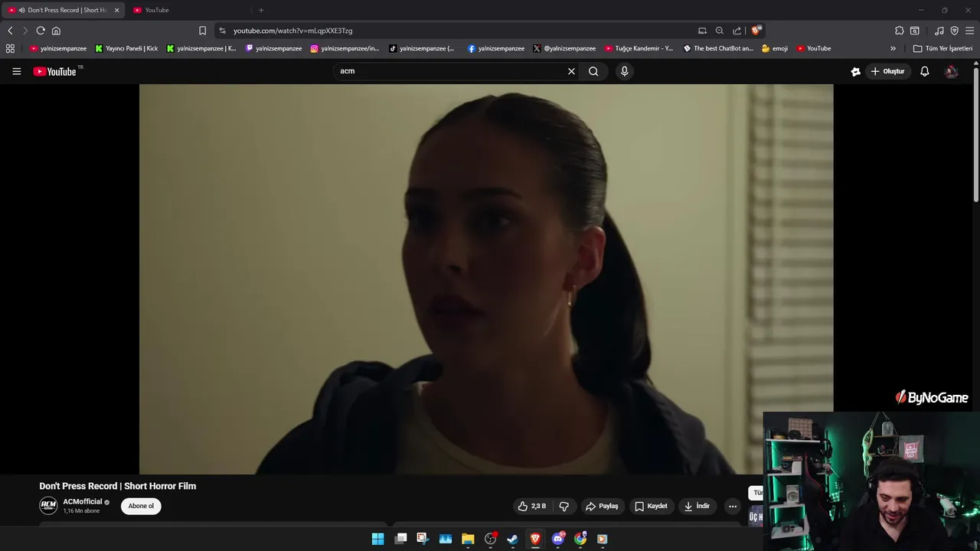Open the Brave main menu
Viewport: 980px width, 551px height.
pyautogui.click(x=969, y=31)
